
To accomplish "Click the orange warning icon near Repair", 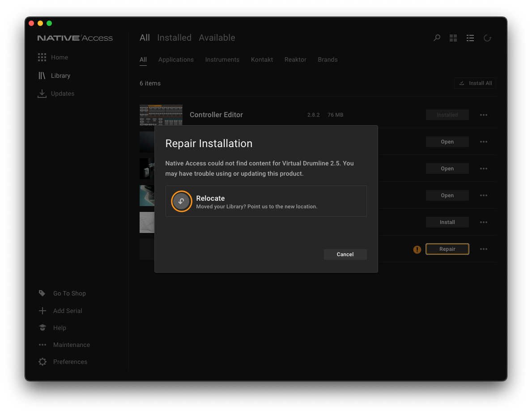I will 417,249.
